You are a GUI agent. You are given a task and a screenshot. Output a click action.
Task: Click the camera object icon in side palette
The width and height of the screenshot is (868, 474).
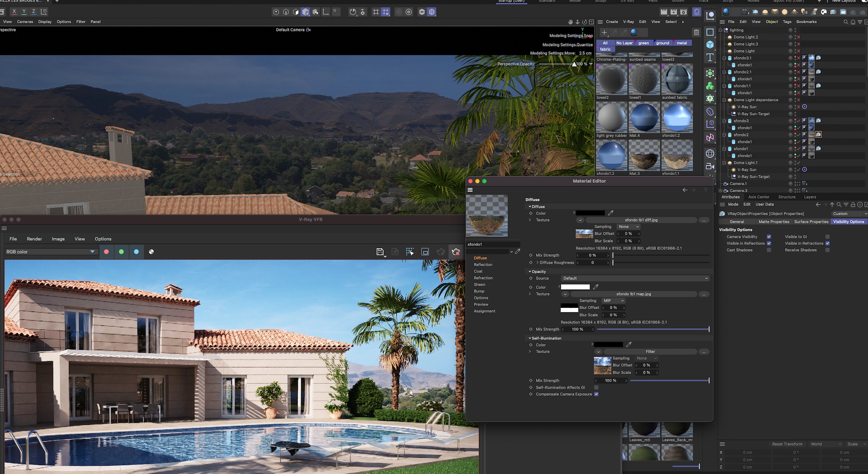(710, 167)
